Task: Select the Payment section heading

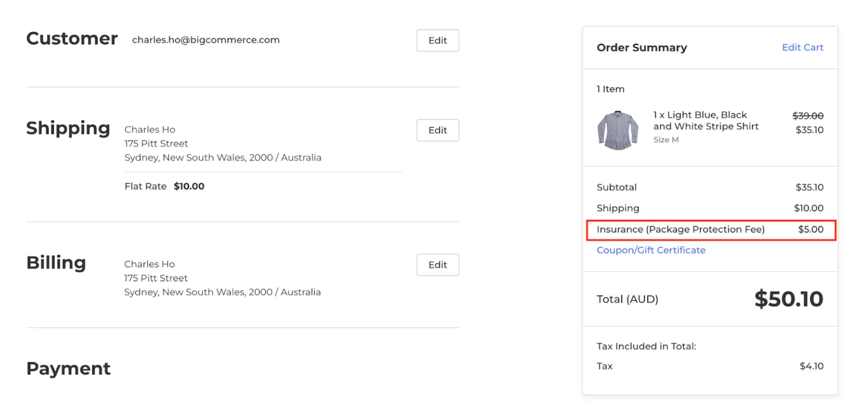Action: pyautogui.click(x=68, y=369)
